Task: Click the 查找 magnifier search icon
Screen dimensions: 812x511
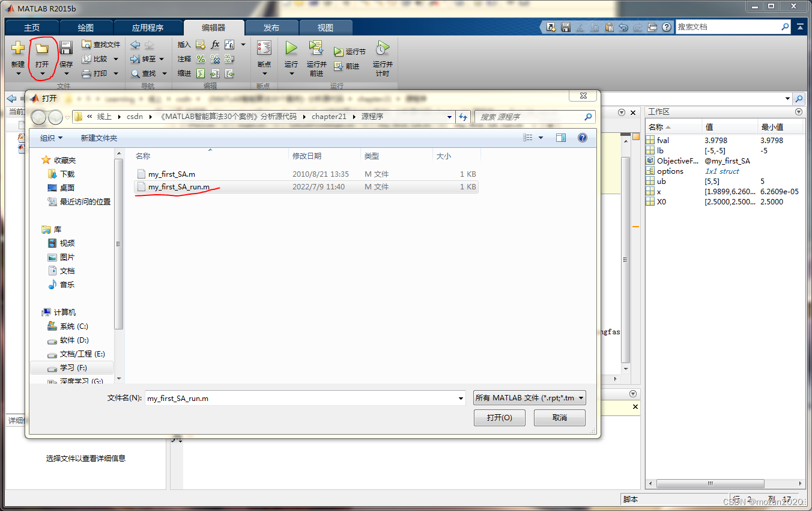Action: (x=135, y=73)
